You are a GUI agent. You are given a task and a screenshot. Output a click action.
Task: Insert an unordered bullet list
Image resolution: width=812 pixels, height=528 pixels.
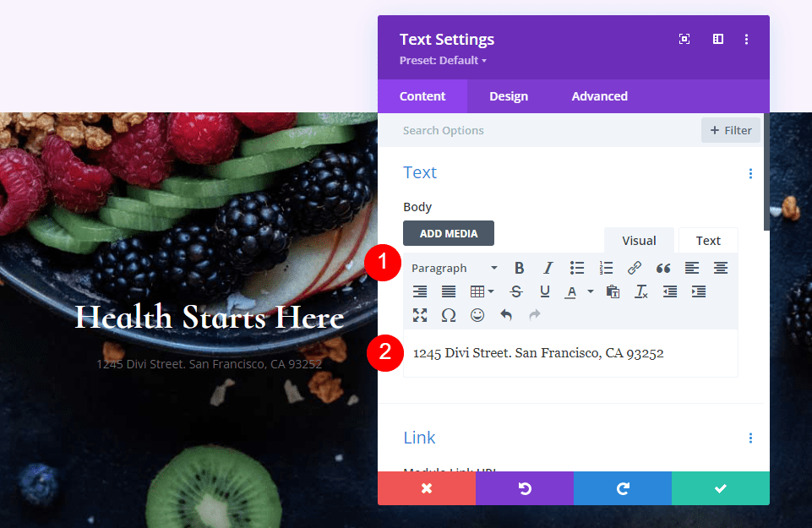point(577,268)
